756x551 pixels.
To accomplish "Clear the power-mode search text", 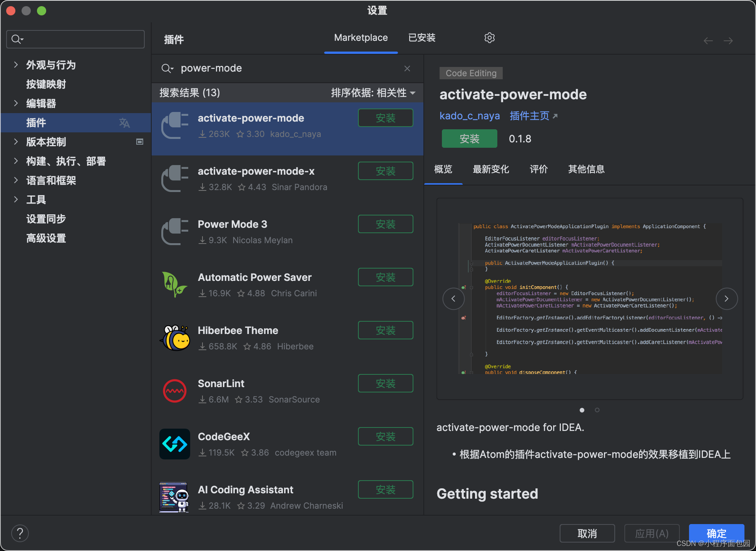I will [x=407, y=68].
